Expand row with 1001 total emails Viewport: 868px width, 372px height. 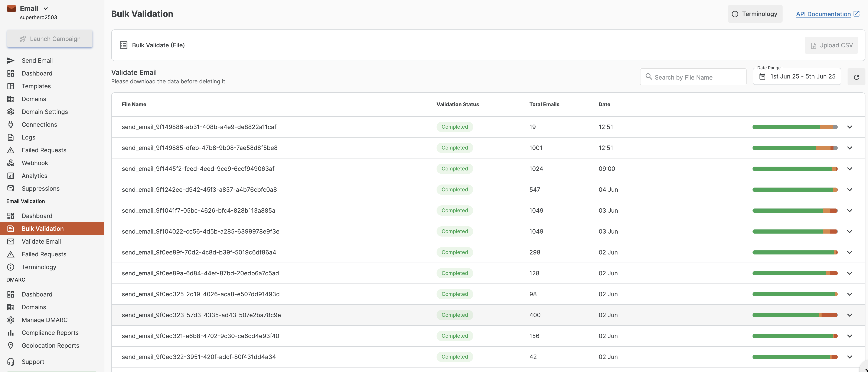849,148
